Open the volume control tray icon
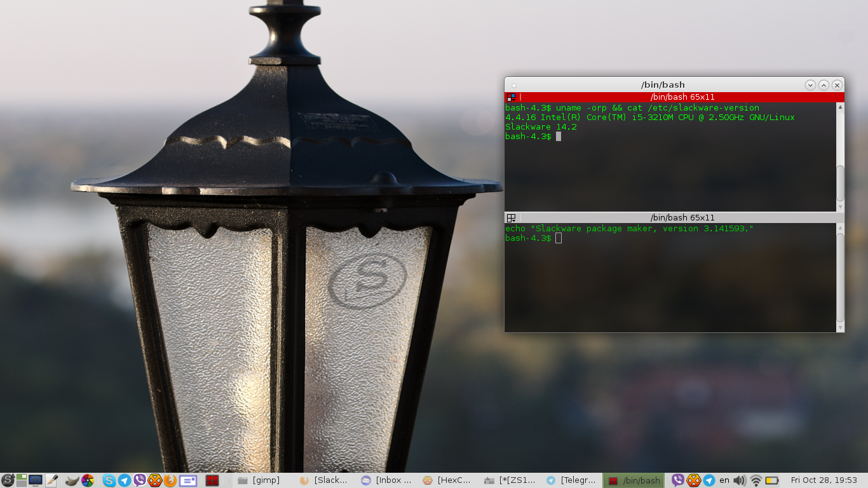This screenshot has width=868, height=488. pos(739,480)
